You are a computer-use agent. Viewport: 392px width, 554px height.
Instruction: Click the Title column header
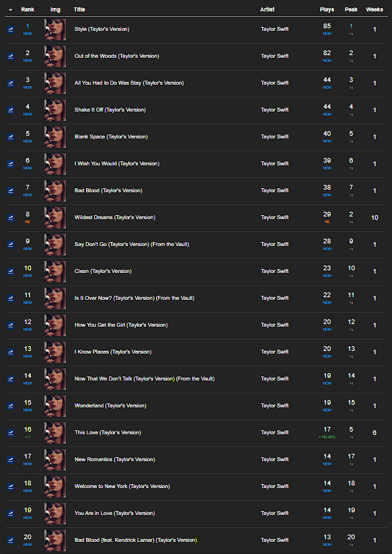tap(79, 9)
